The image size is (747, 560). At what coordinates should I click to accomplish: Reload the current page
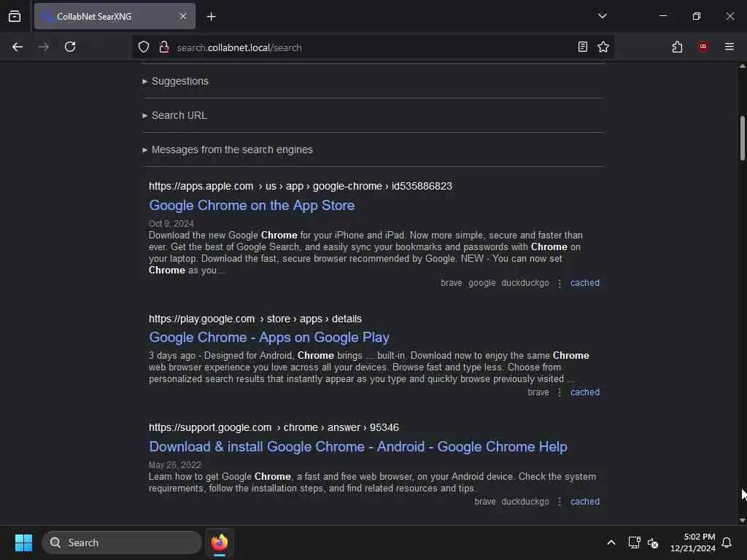[70, 47]
